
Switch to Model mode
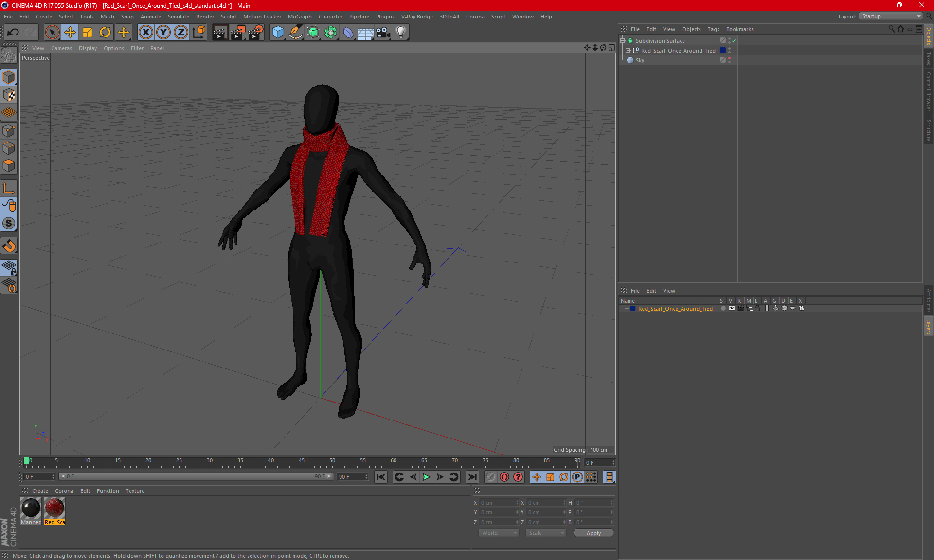(9, 77)
